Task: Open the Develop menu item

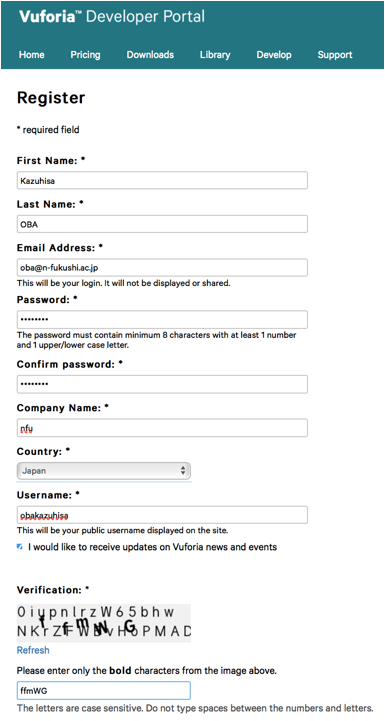Action: click(x=274, y=55)
